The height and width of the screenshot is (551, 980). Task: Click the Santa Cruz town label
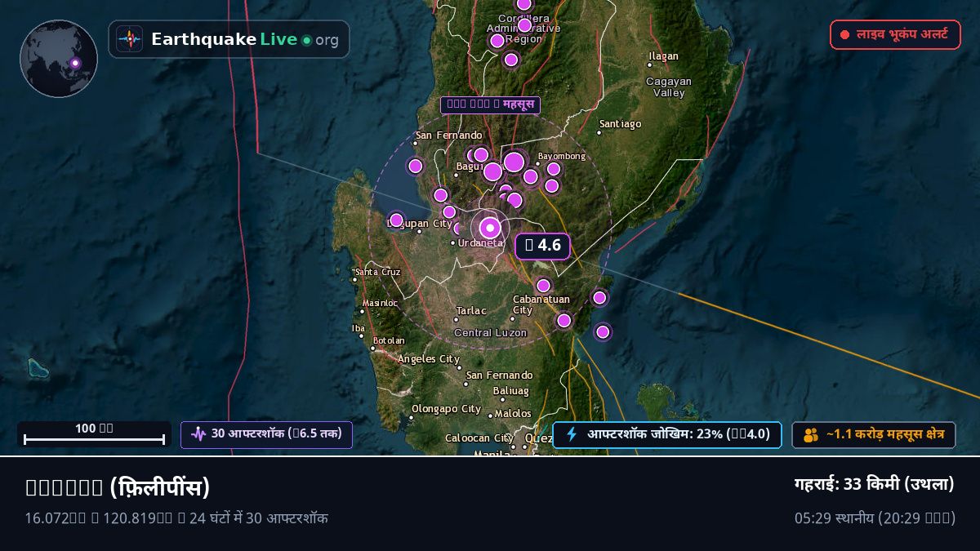coord(377,272)
